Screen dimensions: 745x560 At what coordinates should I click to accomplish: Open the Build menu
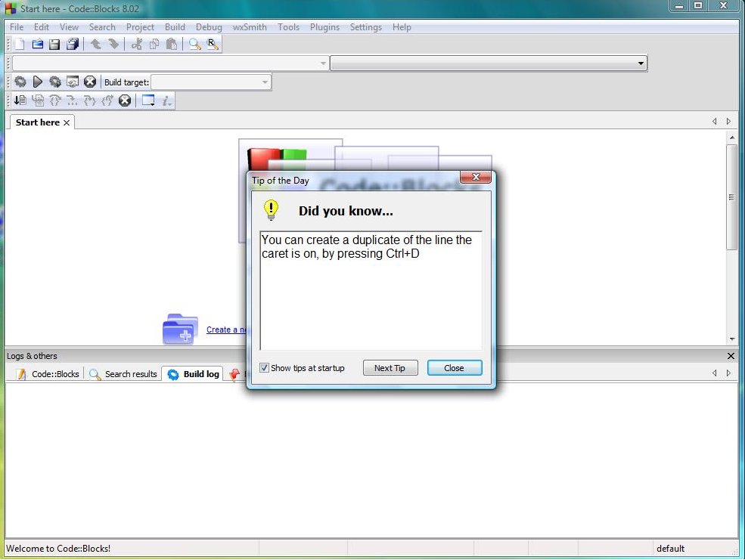tap(175, 27)
